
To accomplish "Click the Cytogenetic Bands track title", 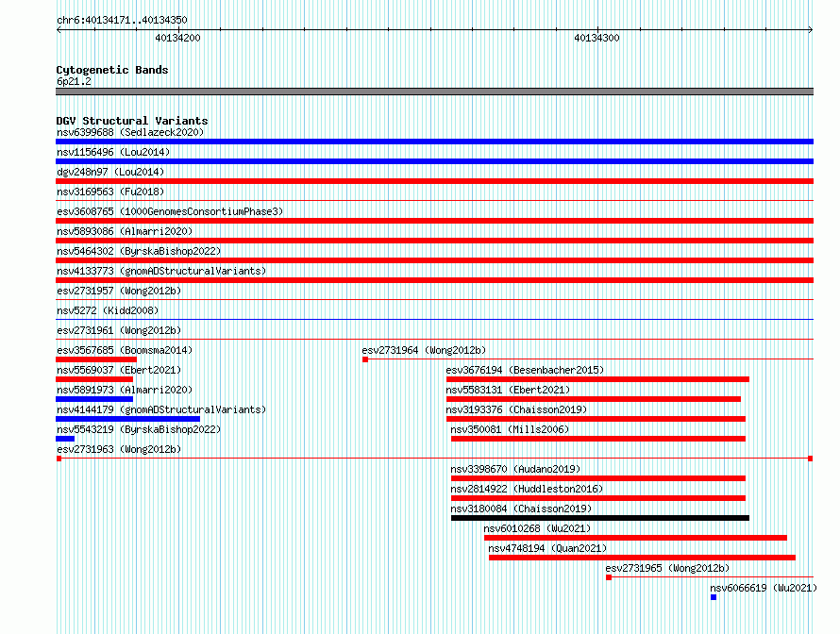I will (112, 70).
